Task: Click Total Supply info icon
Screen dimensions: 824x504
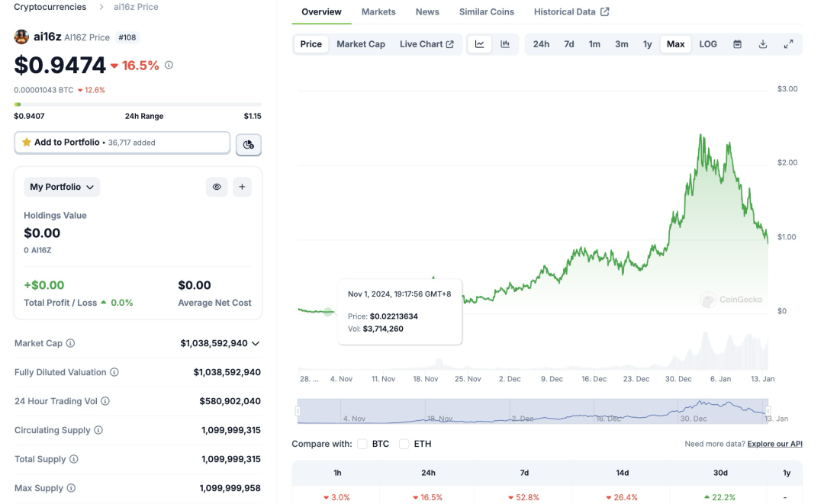Action: (73, 459)
